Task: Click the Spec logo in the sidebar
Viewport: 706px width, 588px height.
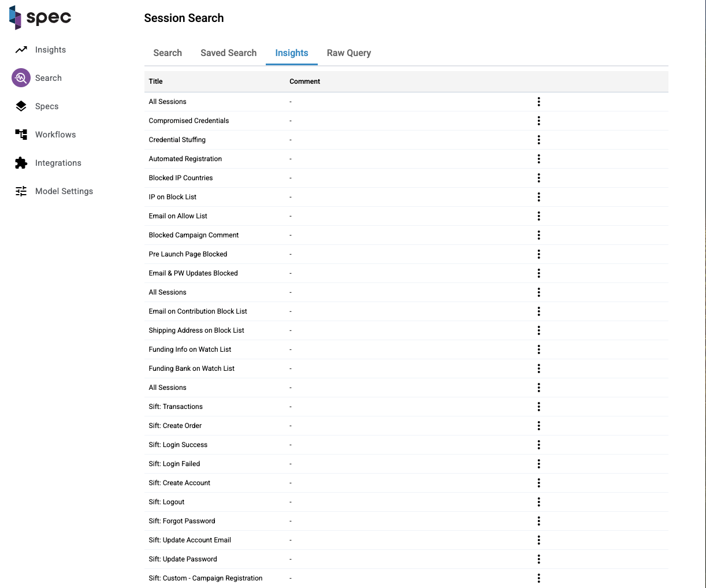Action: [x=40, y=17]
